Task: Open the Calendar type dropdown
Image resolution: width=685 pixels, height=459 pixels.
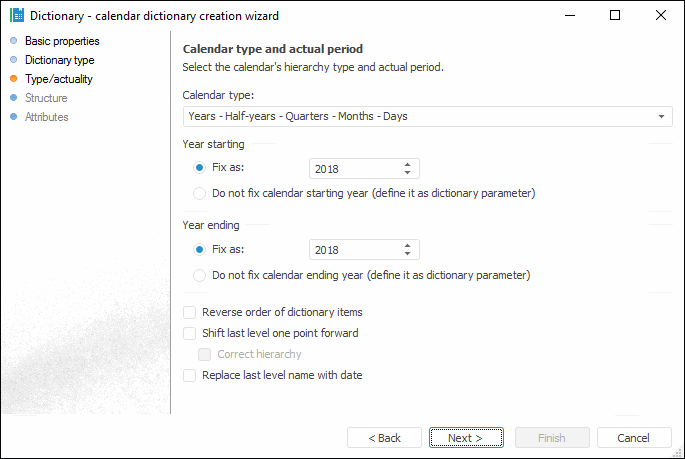Action: pyautogui.click(x=427, y=116)
